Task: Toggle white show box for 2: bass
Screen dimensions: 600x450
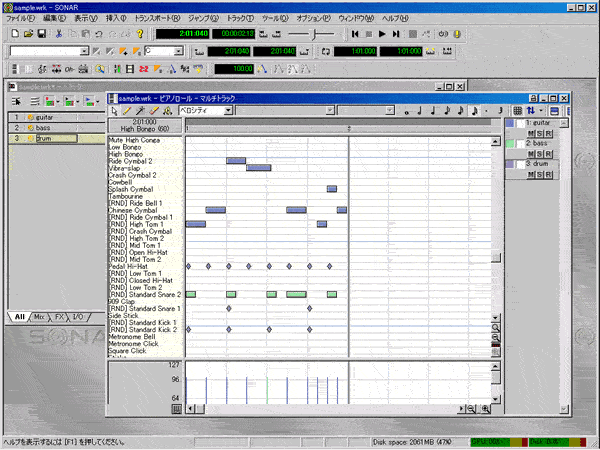Action: click(x=520, y=144)
